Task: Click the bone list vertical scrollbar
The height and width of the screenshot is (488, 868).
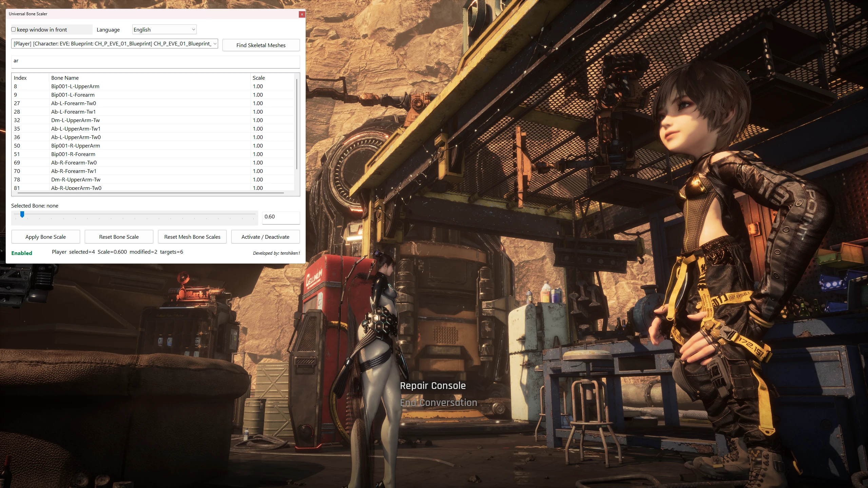Action: pyautogui.click(x=297, y=124)
